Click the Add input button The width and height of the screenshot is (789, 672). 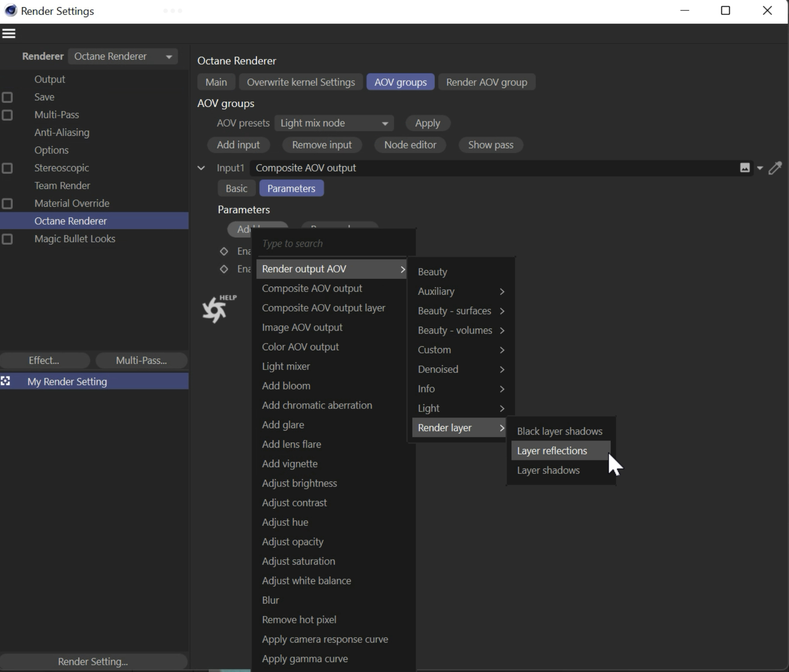tap(238, 145)
